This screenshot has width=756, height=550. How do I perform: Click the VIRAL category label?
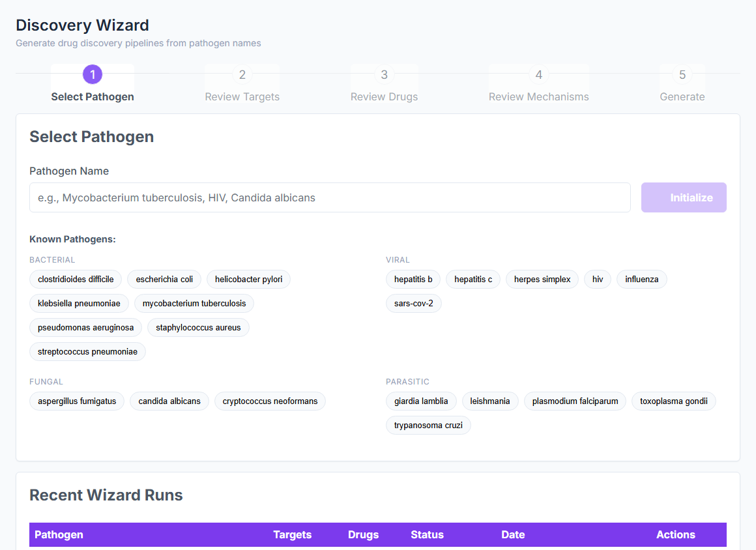(x=398, y=260)
